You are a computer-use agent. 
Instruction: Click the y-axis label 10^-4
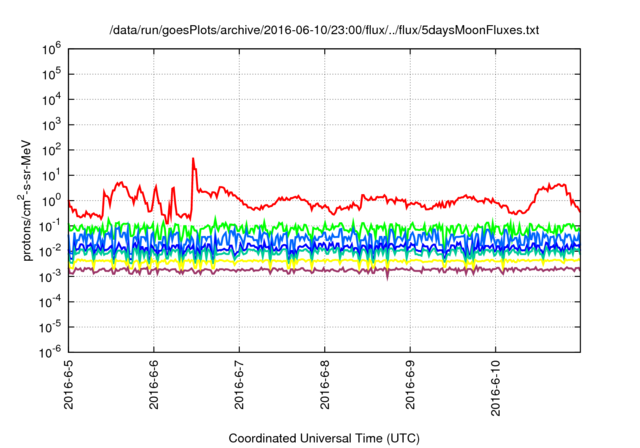pos(51,303)
